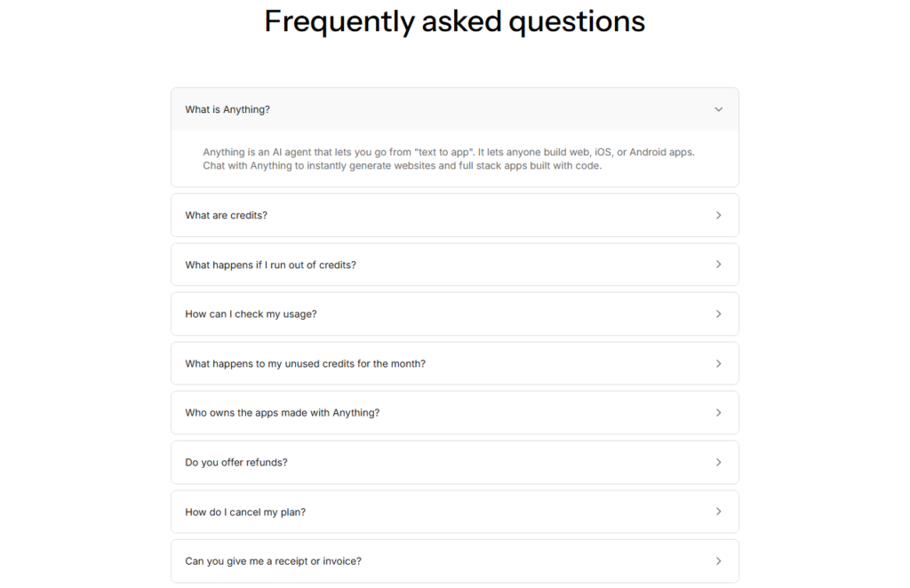Click the chevron beside "What are credits?"
Viewport: 910px width, 588px height.
click(719, 215)
